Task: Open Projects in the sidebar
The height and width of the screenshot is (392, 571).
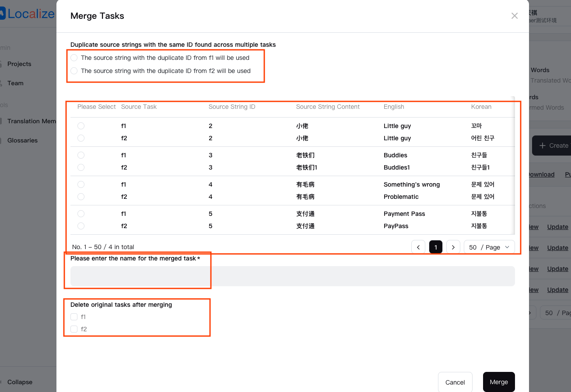Action: (x=19, y=64)
